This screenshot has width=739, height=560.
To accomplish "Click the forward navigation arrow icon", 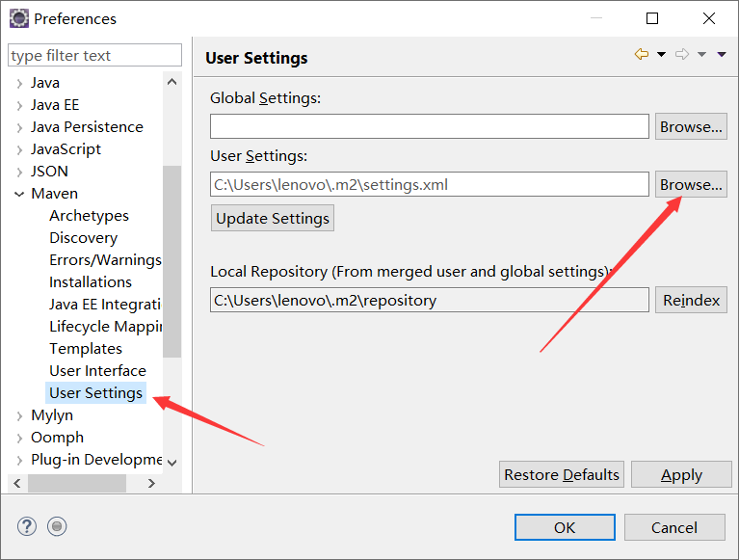I will pyautogui.click(x=682, y=54).
